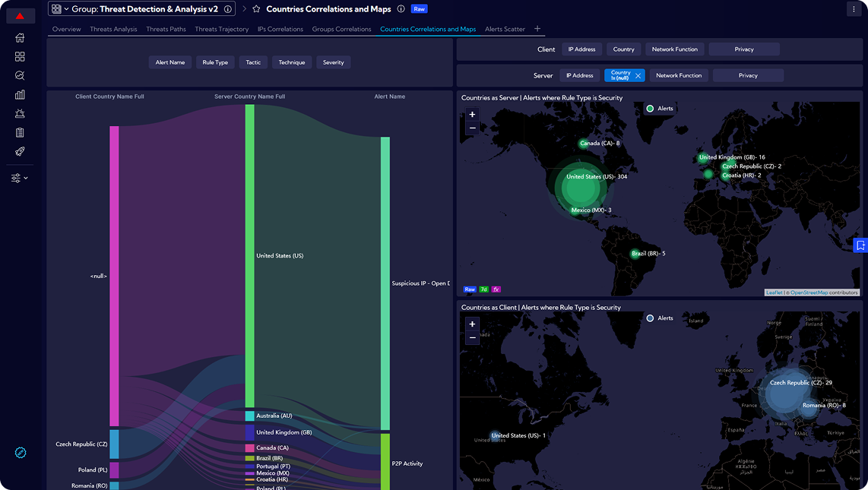
Task: Toggle the Alerts legend on the server map
Action: (659, 109)
